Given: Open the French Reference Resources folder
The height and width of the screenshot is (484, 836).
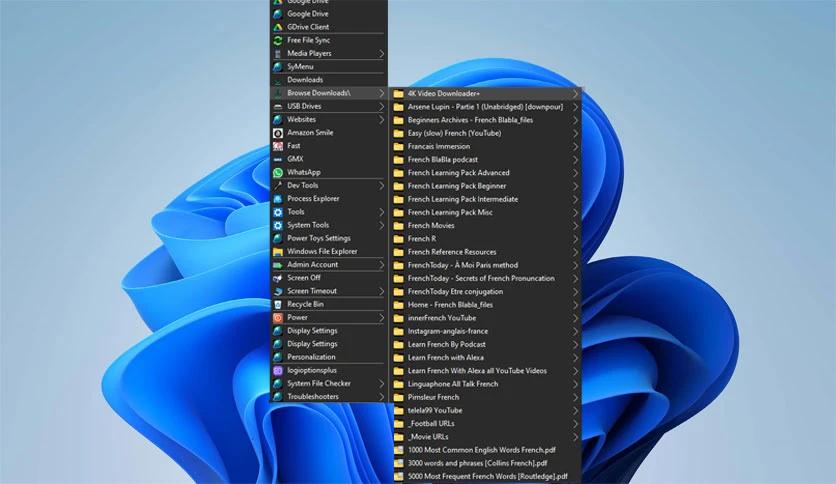Looking at the screenshot, I should [486, 252].
